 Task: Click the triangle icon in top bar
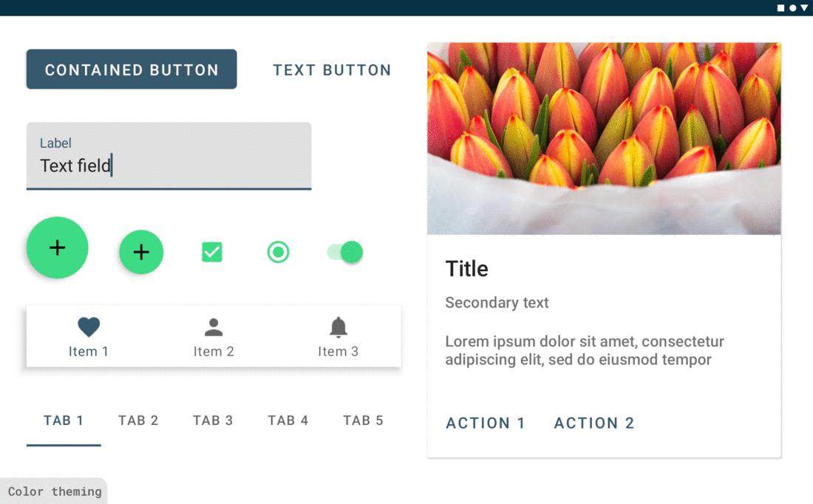click(x=804, y=8)
